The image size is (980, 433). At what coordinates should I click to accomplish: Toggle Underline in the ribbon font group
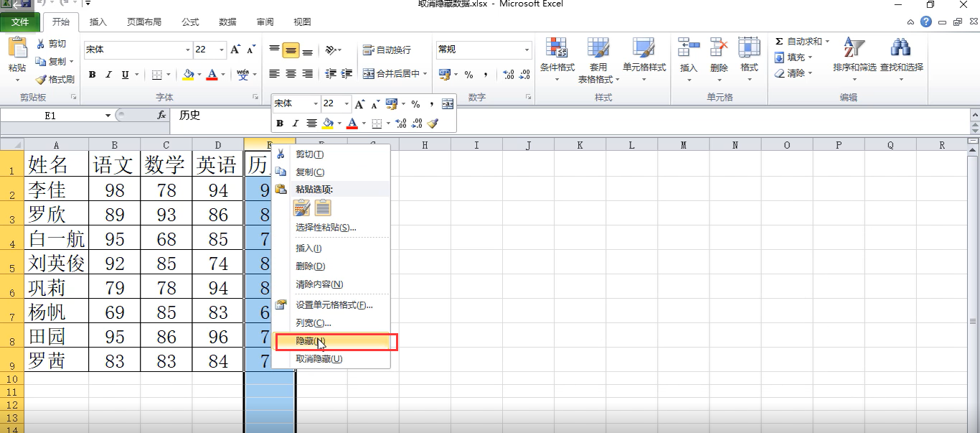[125, 74]
